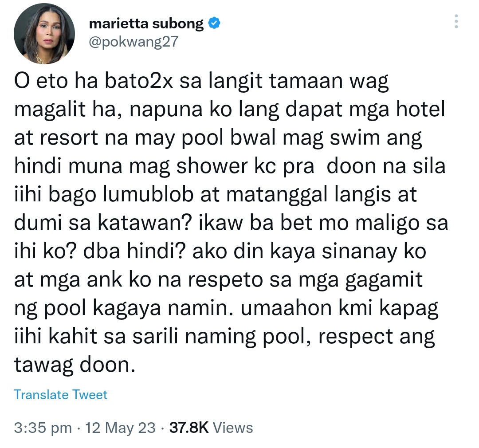Screen dimensions: 479x448
Task: Open the three-dot more options menu
Action: 456,21
